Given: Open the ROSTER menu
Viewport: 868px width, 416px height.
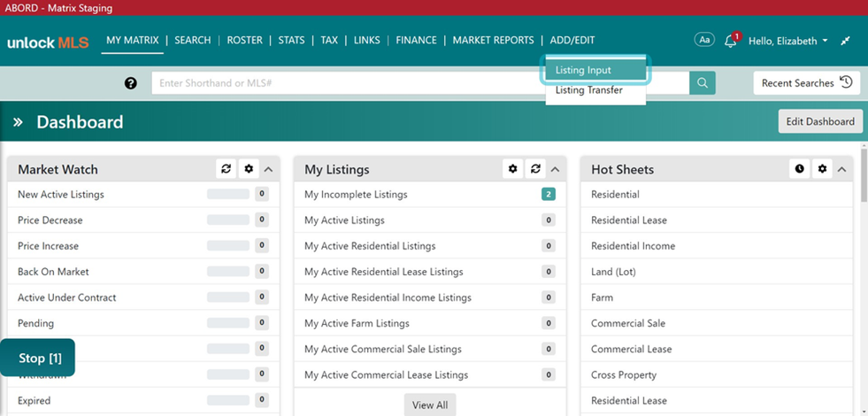Looking at the screenshot, I should [245, 40].
